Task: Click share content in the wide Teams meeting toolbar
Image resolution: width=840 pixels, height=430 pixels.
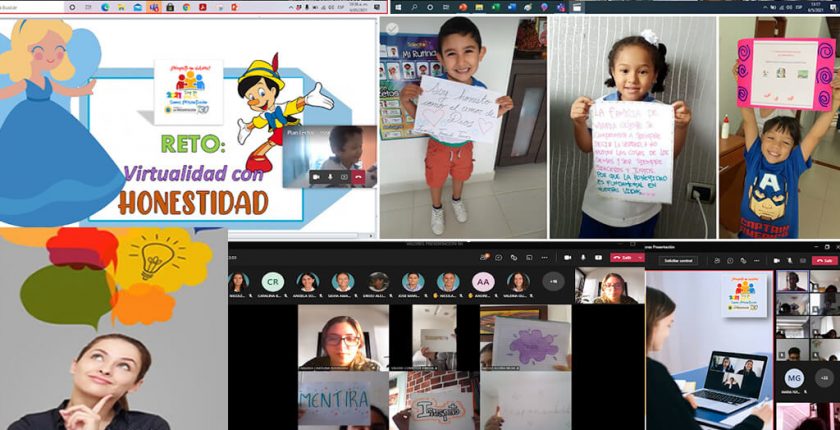Action: point(598,258)
